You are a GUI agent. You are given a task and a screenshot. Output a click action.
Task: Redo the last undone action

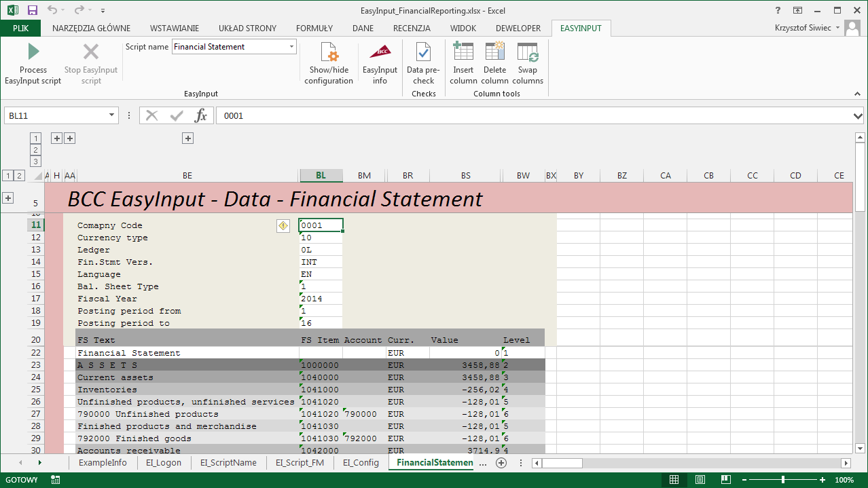[x=79, y=10]
